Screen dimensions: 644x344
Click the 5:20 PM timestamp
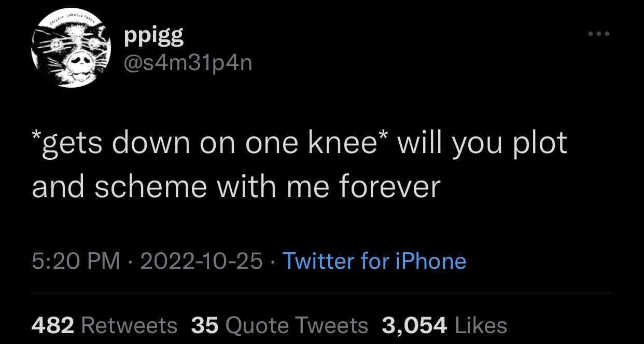tap(76, 260)
